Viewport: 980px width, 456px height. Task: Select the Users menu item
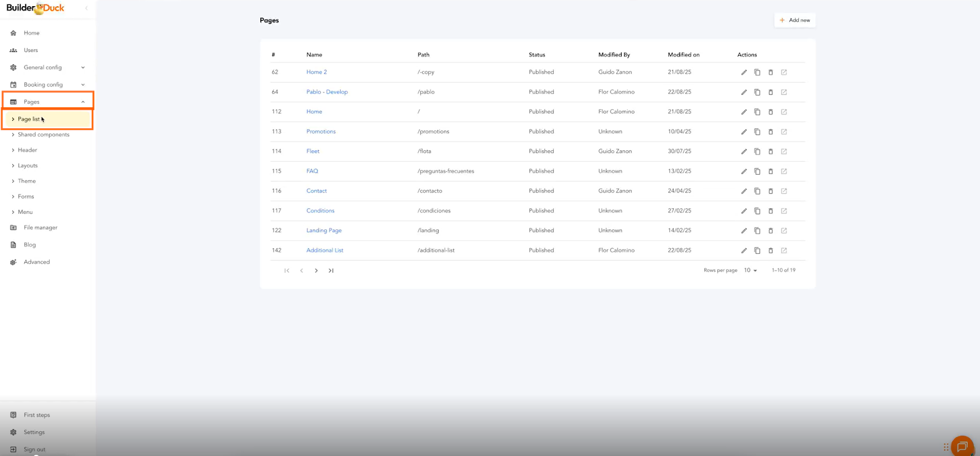tap(31, 50)
